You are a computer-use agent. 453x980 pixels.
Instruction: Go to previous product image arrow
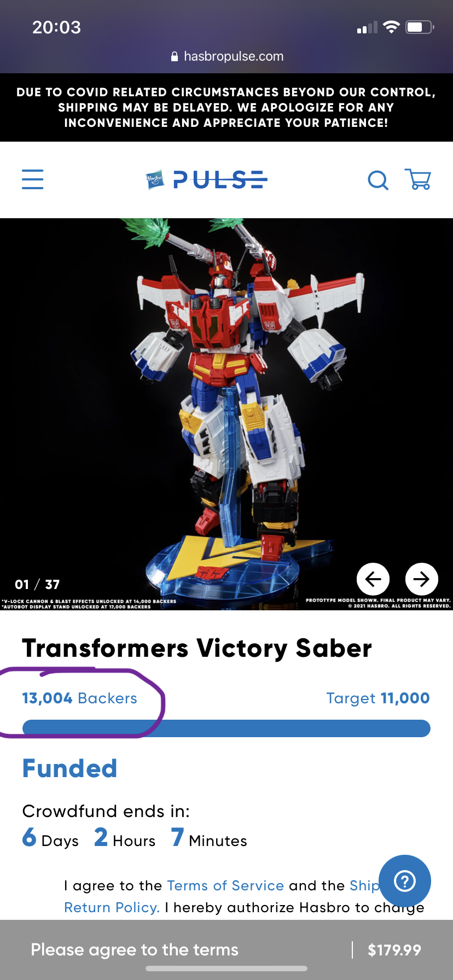[373, 579]
